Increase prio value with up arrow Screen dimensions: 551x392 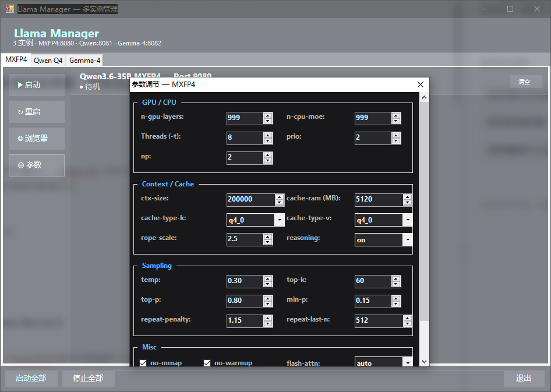click(x=396, y=135)
